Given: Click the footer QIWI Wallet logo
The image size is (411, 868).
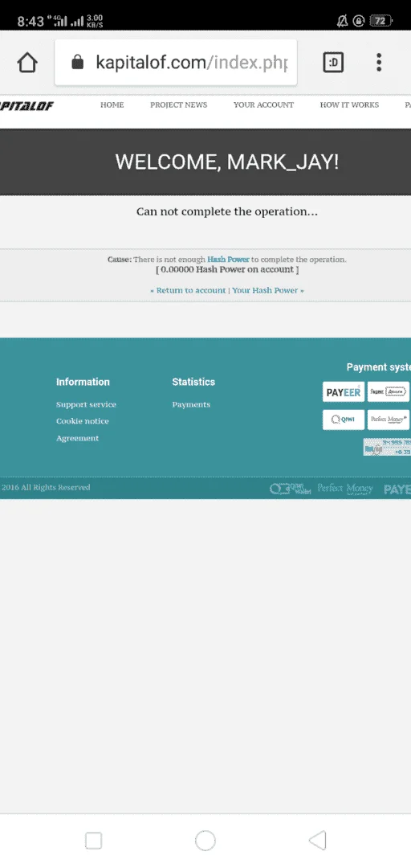Looking at the screenshot, I should point(291,489).
